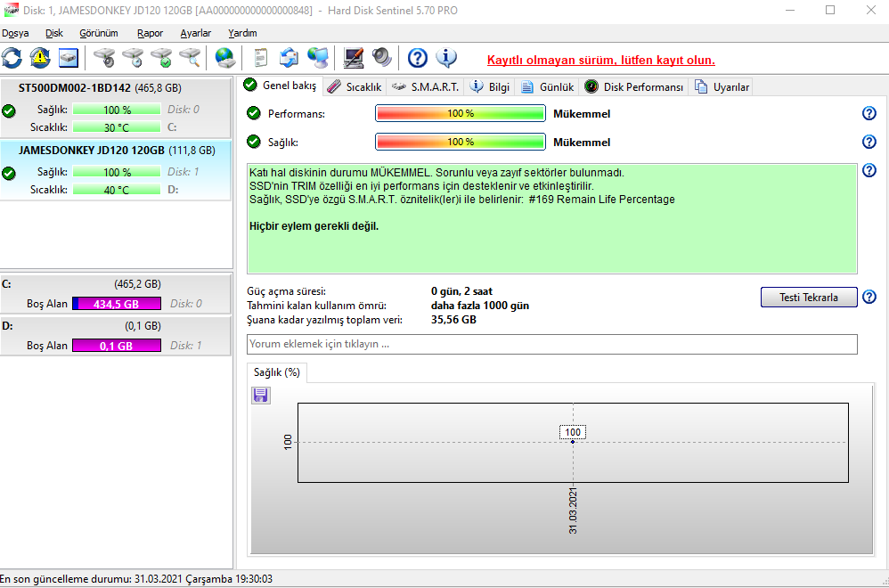Click the status bar last update text

click(x=136, y=579)
